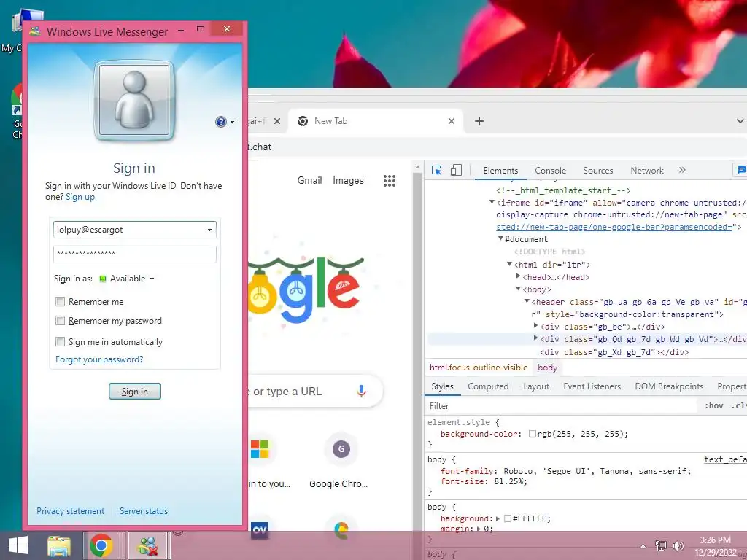
Task: Open the Privacy statement link
Action: pyautogui.click(x=71, y=511)
